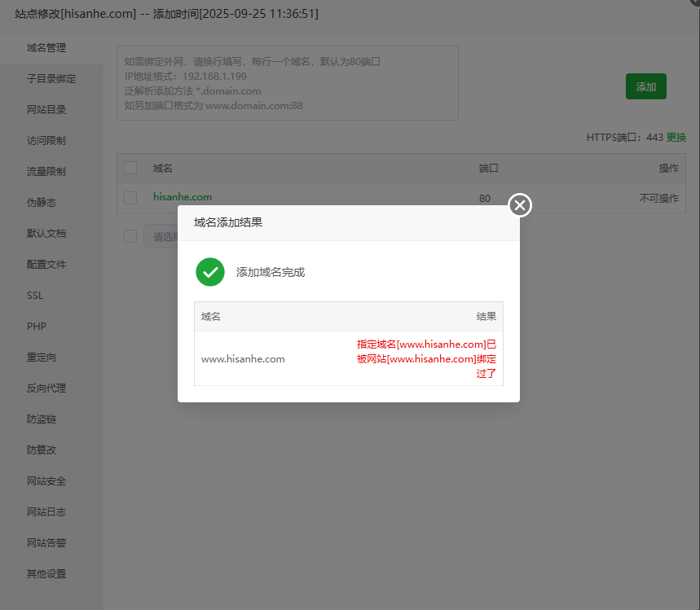Open the 重定向 redirect settings
This screenshot has width=700, height=610.
pyautogui.click(x=41, y=357)
